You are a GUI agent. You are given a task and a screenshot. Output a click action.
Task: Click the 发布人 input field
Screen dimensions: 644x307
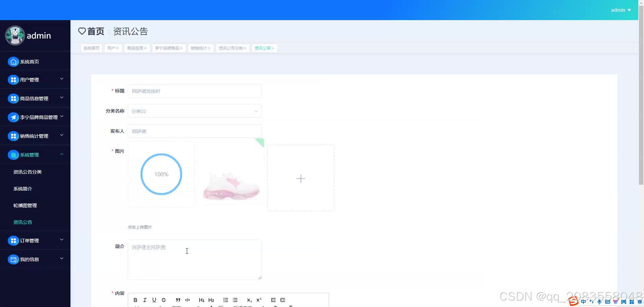point(195,131)
